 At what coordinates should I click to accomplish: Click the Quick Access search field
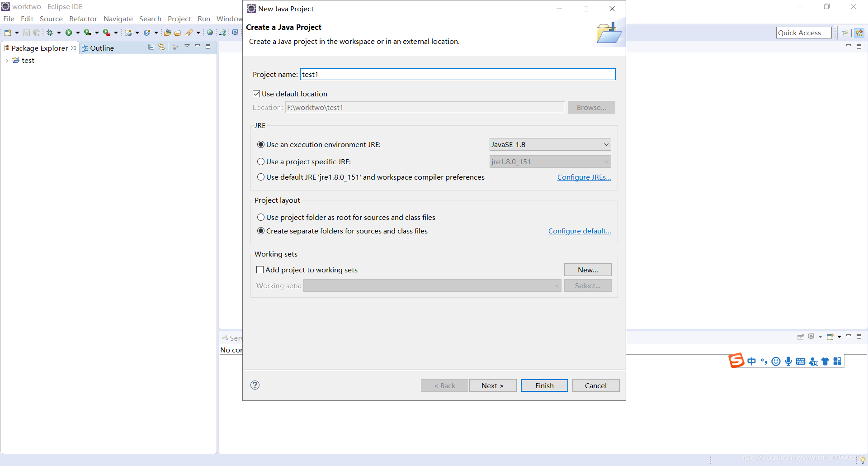[x=804, y=33]
